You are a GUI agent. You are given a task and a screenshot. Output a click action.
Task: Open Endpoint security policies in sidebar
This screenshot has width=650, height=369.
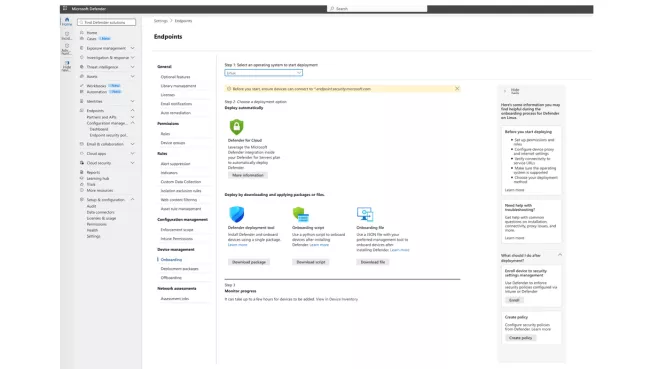click(x=109, y=135)
